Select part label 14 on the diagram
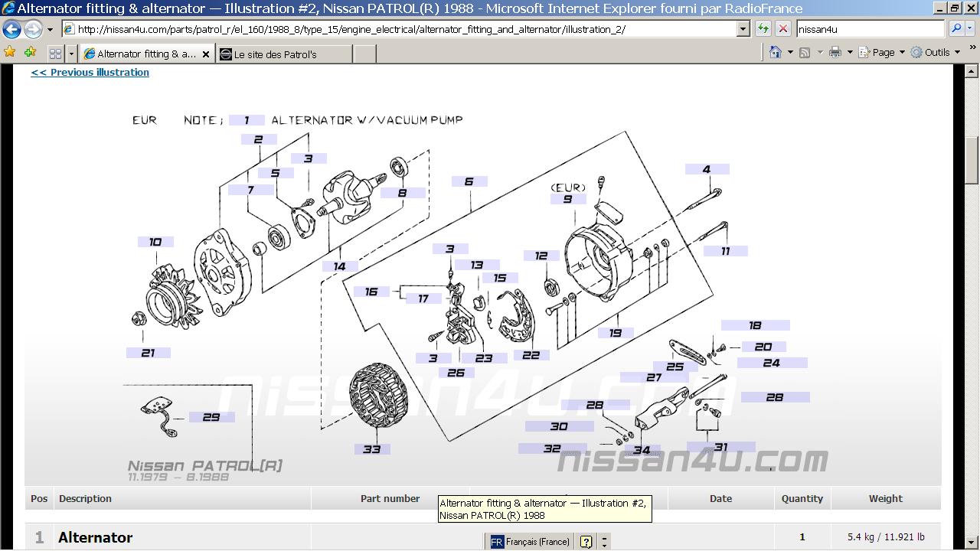The image size is (980, 551). pos(340,266)
